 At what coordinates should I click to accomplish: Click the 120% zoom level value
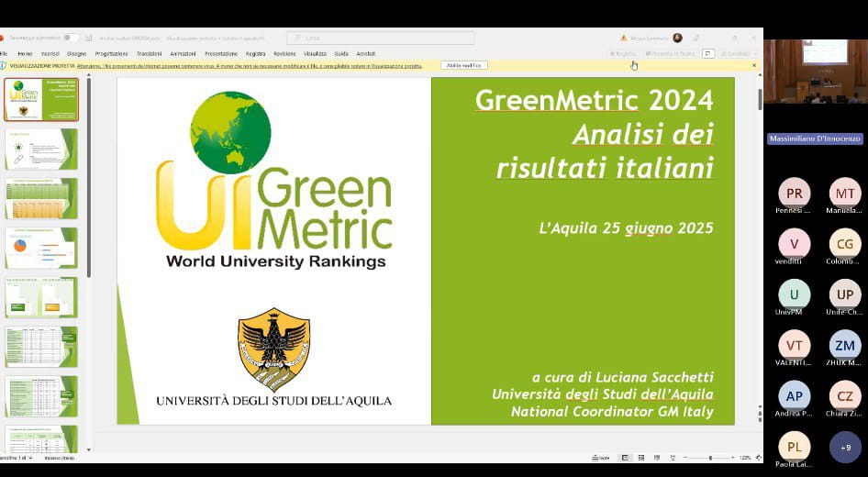(x=745, y=458)
